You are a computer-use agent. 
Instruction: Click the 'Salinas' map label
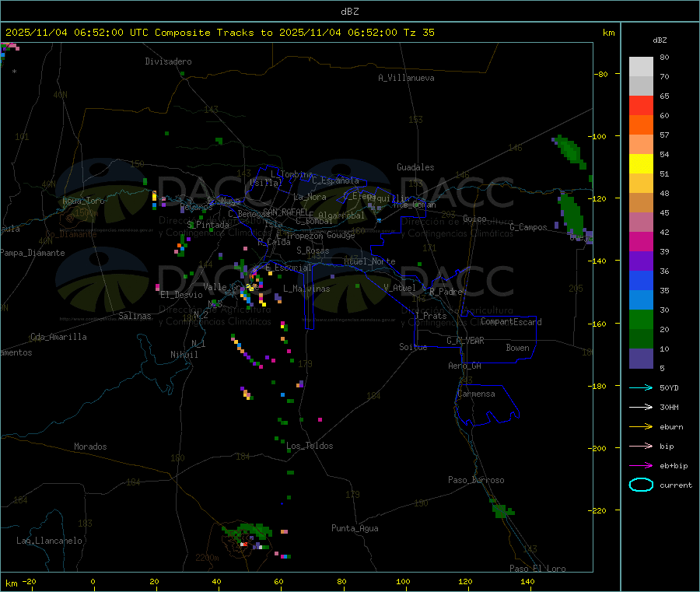[x=135, y=316]
